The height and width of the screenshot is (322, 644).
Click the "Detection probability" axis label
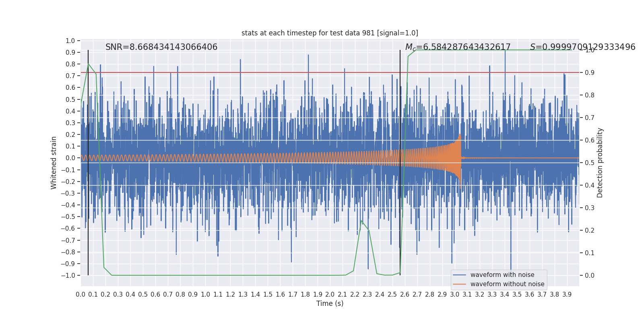600,163
